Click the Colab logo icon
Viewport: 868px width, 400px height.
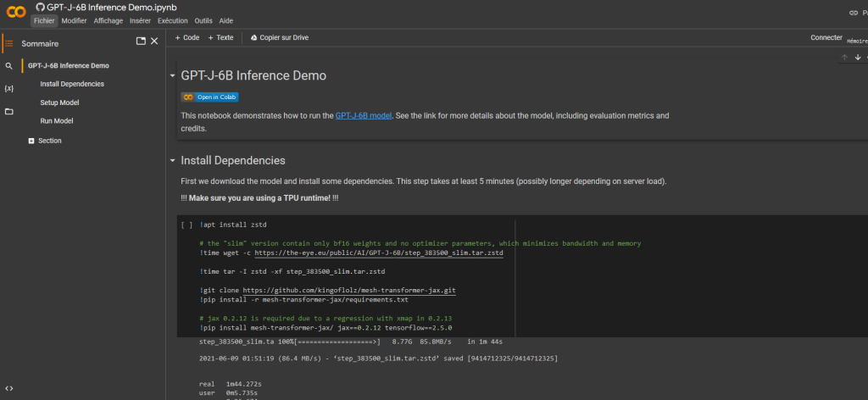click(15, 12)
